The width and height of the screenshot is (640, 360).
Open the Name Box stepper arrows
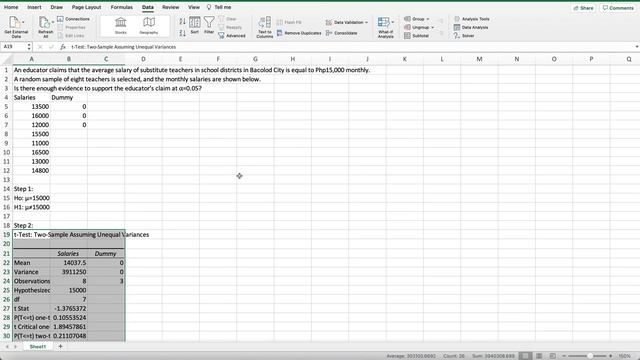click(29, 47)
